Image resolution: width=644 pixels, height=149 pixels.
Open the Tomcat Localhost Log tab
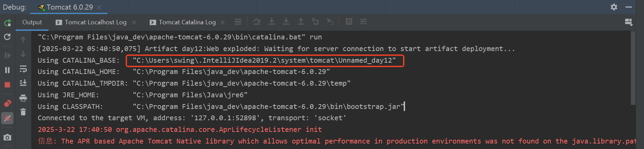tap(95, 22)
